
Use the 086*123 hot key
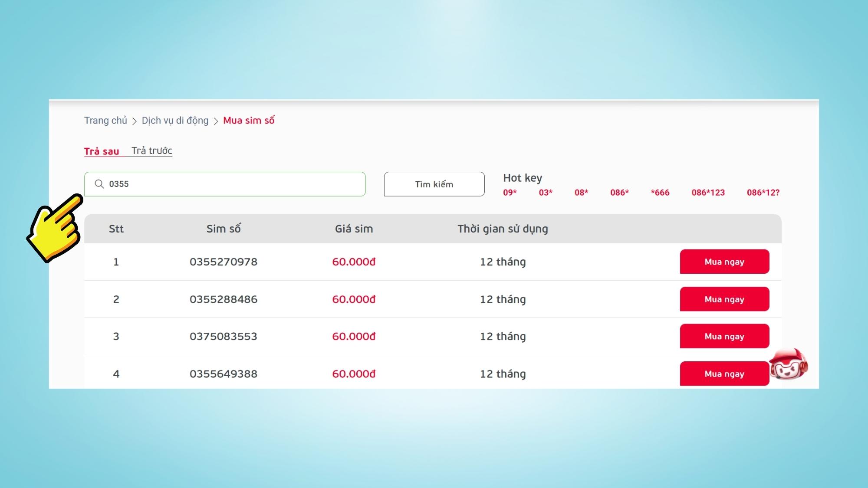tap(708, 193)
